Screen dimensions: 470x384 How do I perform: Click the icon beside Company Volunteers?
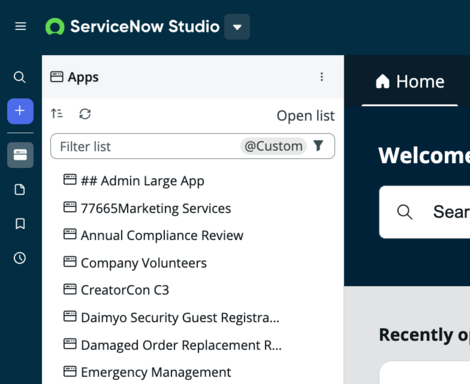click(70, 262)
